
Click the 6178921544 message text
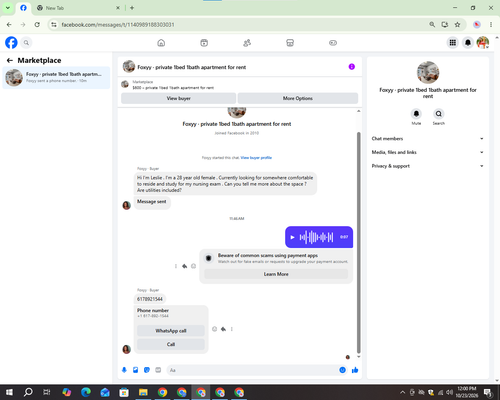[150, 299]
